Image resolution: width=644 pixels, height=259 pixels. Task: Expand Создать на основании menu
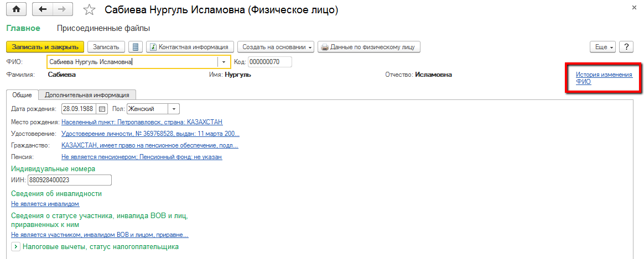pos(276,47)
